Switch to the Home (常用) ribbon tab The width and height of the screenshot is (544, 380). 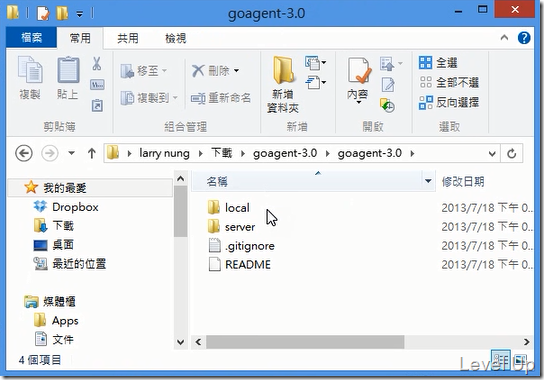80,38
